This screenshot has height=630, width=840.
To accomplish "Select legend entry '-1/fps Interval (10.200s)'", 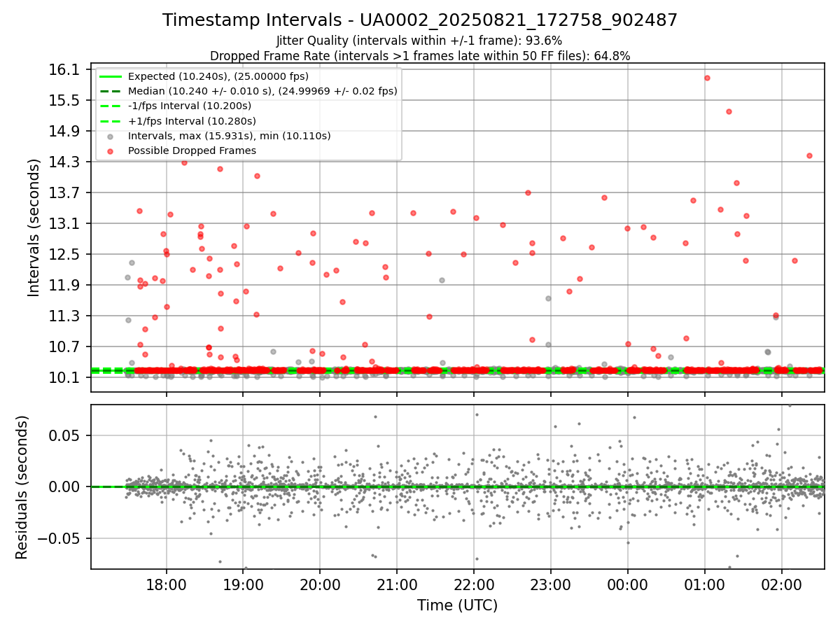I will [189, 106].
